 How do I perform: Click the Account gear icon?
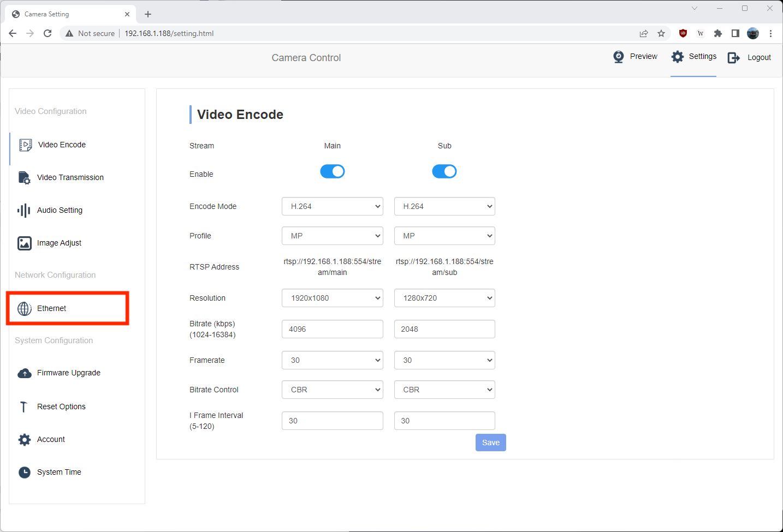pos(24,440)
